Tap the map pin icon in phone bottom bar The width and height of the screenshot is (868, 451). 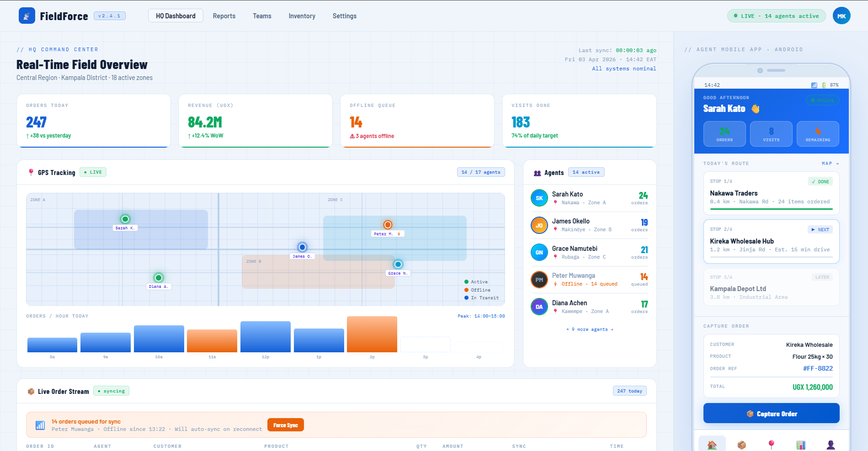[x=771, y=445]
